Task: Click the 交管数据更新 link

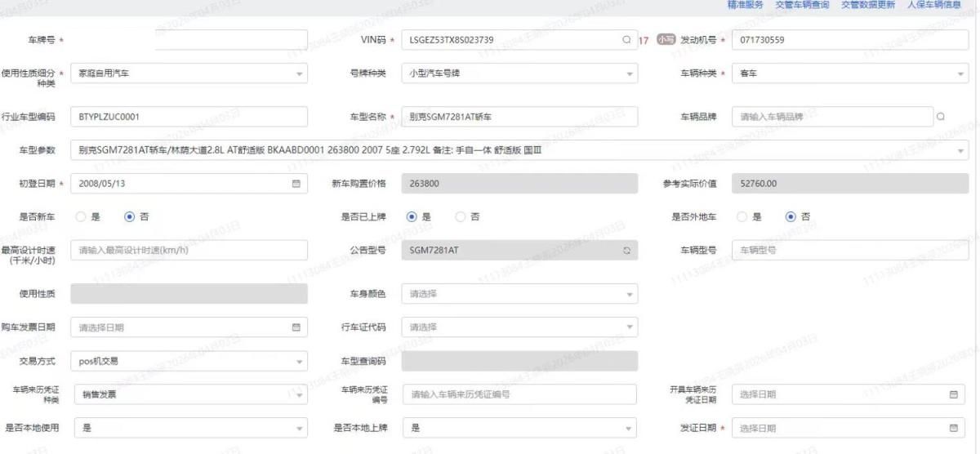Action: click(x=868, y=5)
